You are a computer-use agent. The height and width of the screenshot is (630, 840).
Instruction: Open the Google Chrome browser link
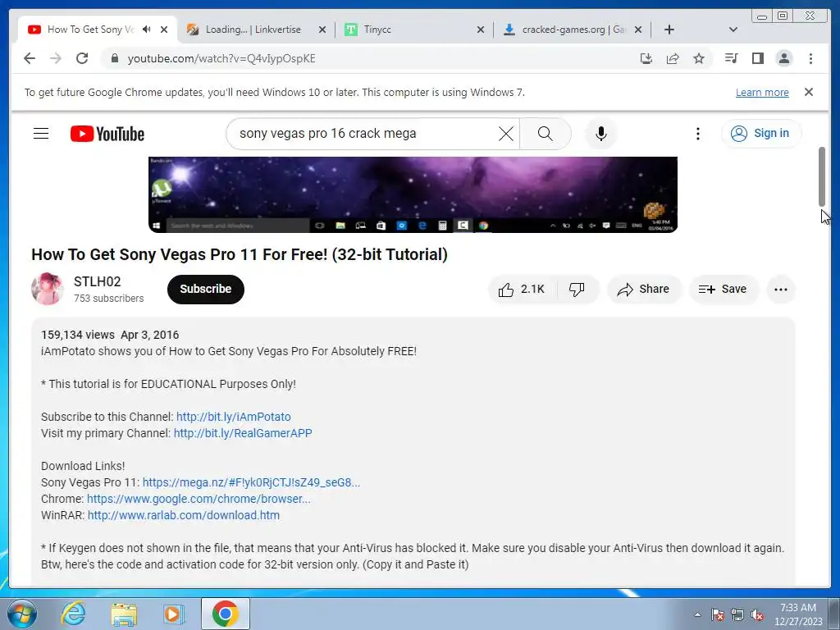[199, 499]
